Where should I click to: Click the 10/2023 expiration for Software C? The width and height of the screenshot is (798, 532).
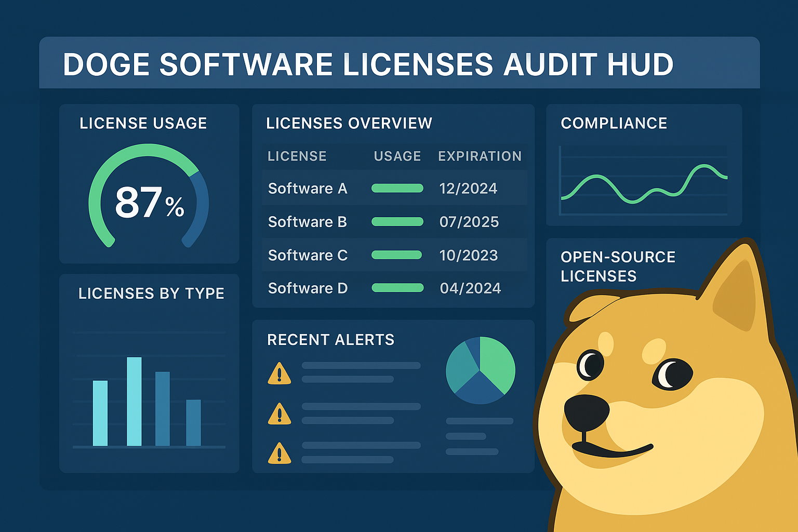(469, 255)
